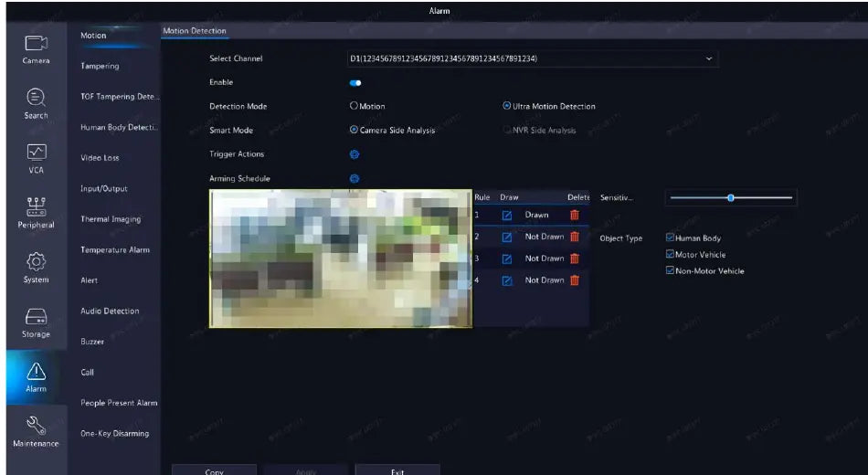
Task: Open the Alert menu item
Action: (90, 280)
